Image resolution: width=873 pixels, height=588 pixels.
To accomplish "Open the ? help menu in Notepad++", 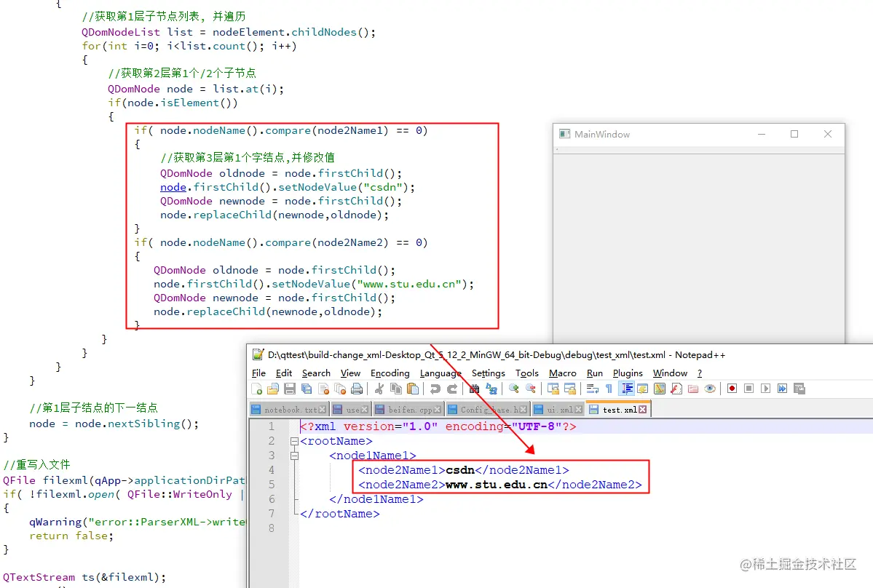I will pyautogui.click(x=700, y=373).
